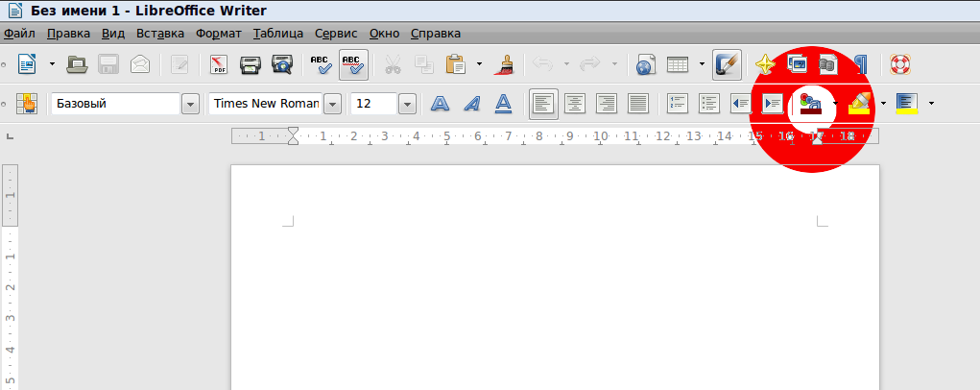Toggle Show Draw Functions button
Image resolution: width=980 pixels, height=390 pixels.
[727, 65]
